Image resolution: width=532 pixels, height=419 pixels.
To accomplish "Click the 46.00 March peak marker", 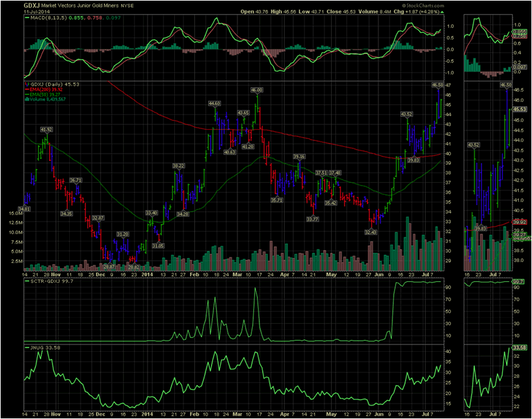I will [257, 90].
